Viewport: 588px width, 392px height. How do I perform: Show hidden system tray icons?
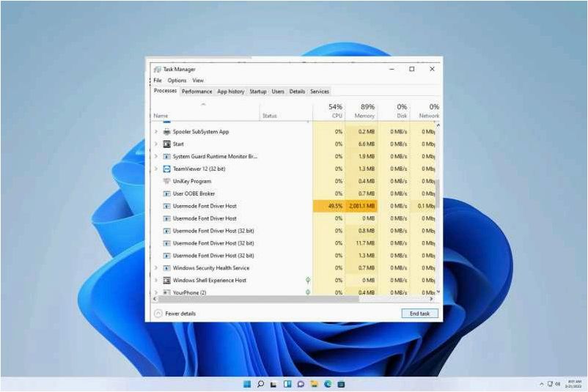542,384
